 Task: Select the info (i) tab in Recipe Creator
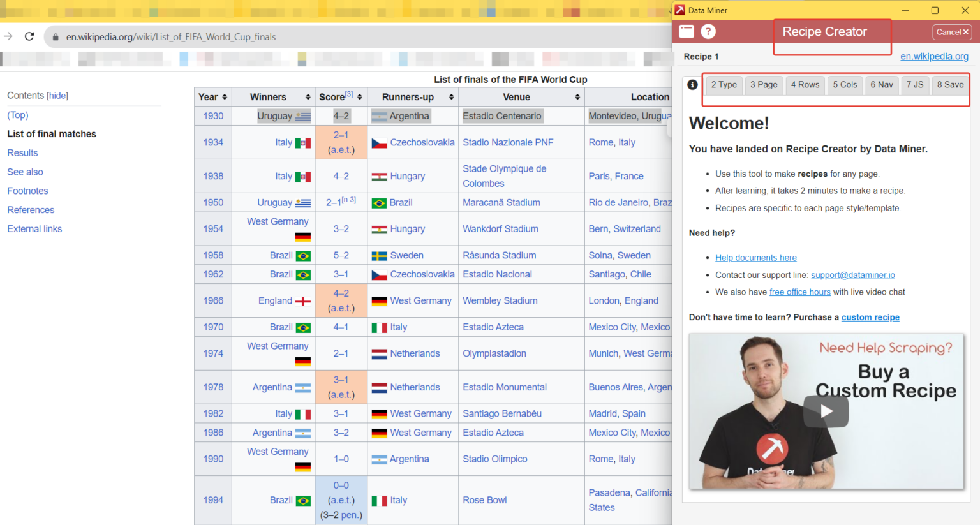tap(692, 84)
